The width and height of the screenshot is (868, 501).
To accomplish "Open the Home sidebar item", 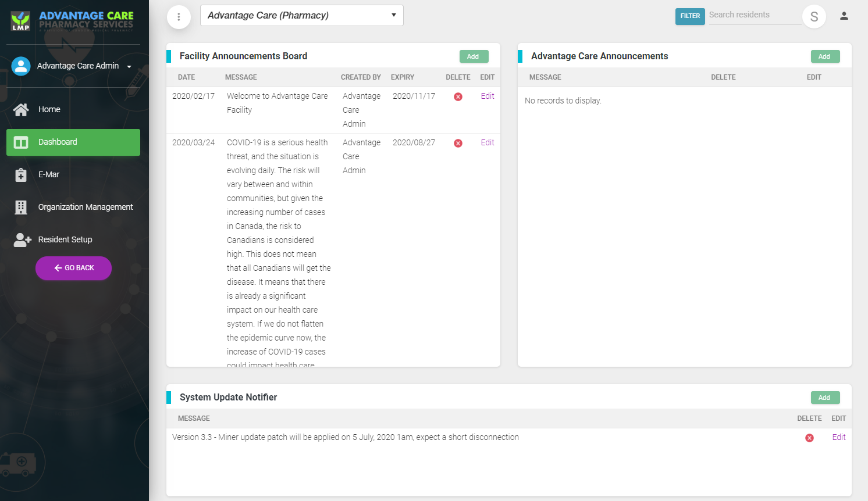I will click(x=73, y=109).
